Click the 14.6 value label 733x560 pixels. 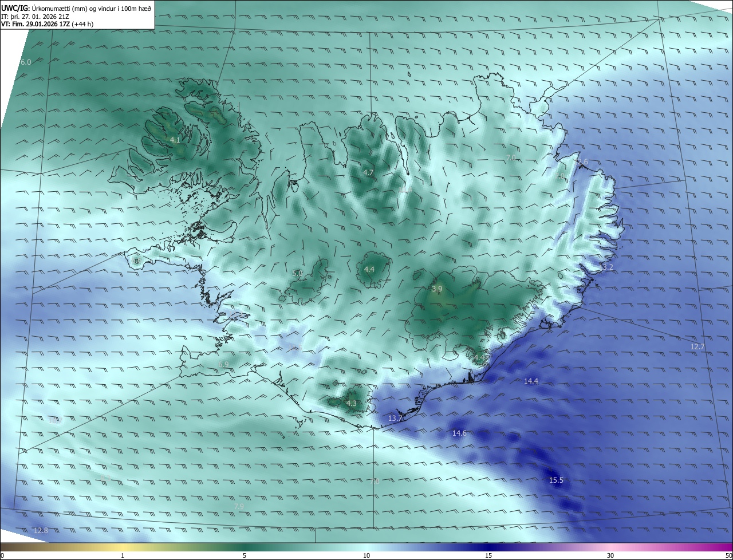[x=459, y=433]
